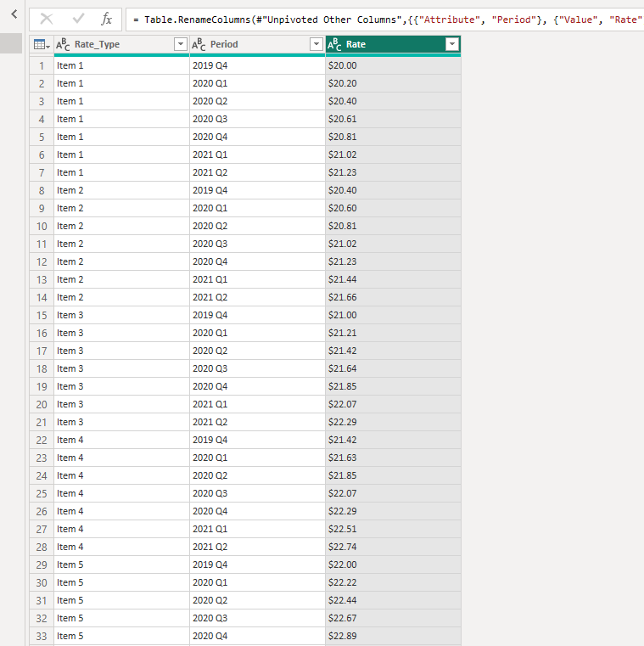
Task: Select the $22.22 Rate cell
Action: 393,582
